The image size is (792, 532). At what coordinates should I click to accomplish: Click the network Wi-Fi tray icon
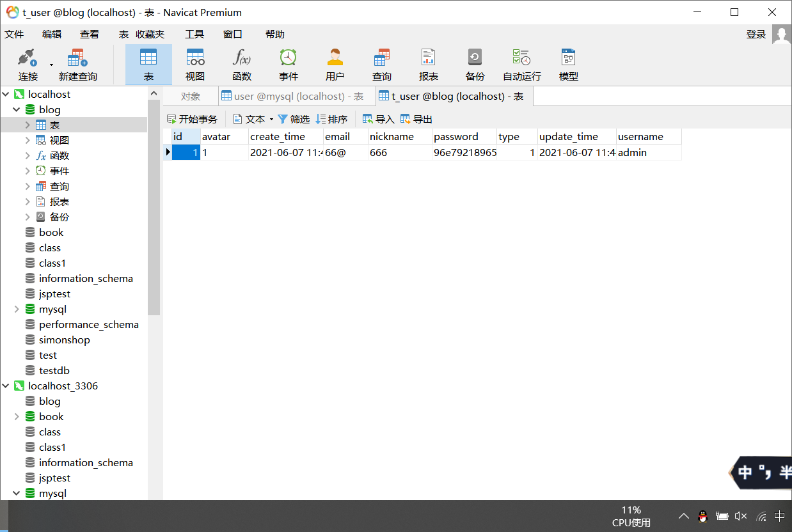(x=761, y=516)
